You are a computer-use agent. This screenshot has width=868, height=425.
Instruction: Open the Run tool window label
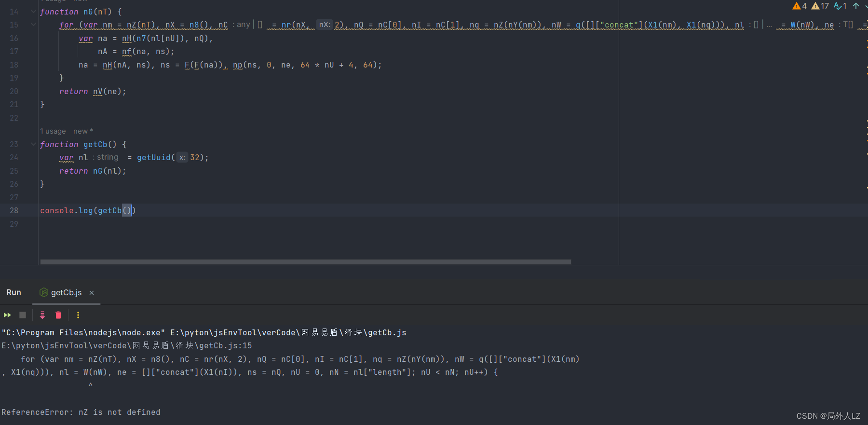pos(14,293)
